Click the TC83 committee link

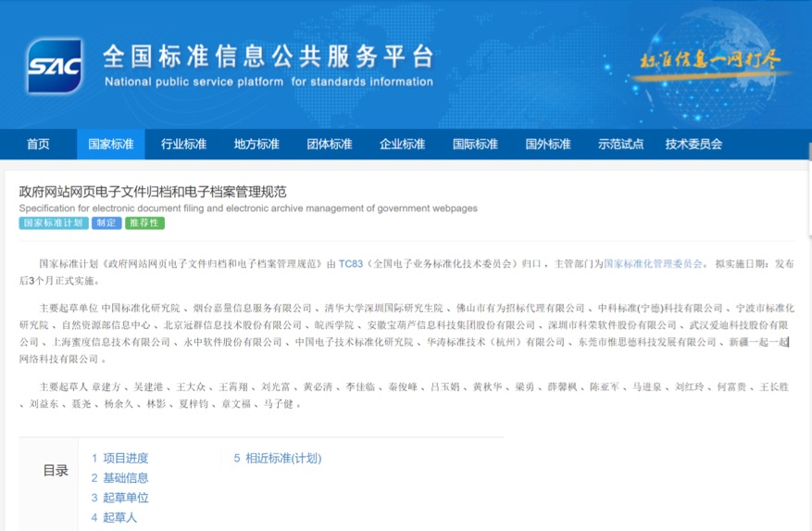click(351, 264)
